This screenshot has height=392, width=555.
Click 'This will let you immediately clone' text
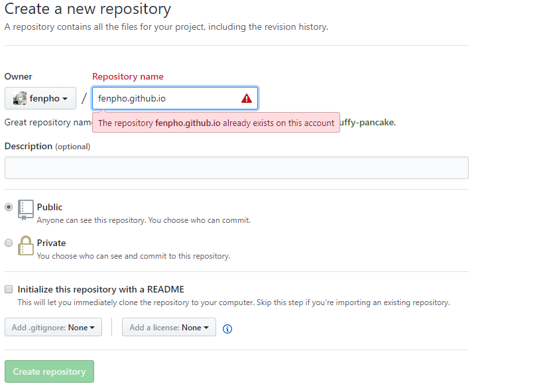(x=233, y=302)
